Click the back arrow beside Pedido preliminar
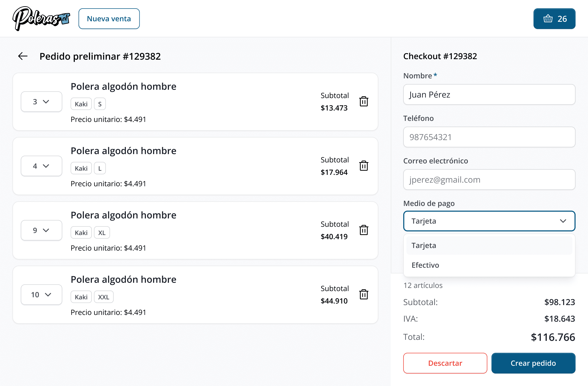 tap(23, 56)
